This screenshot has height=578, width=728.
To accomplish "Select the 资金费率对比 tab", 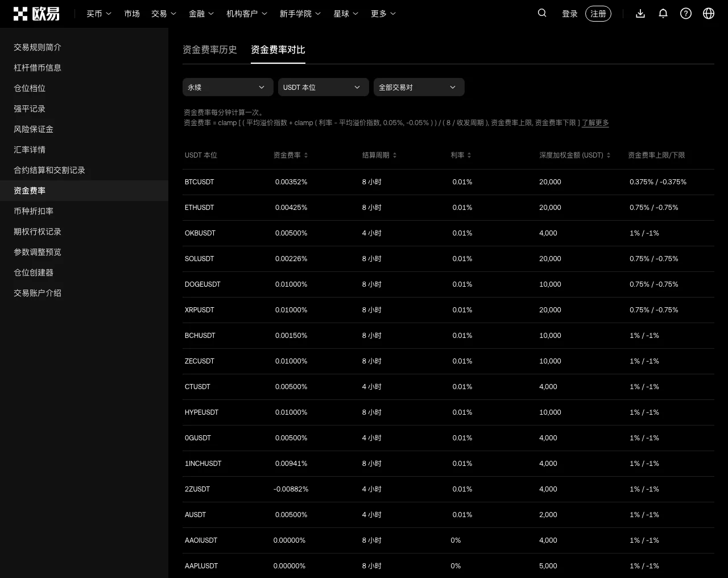I will point(278,50).
